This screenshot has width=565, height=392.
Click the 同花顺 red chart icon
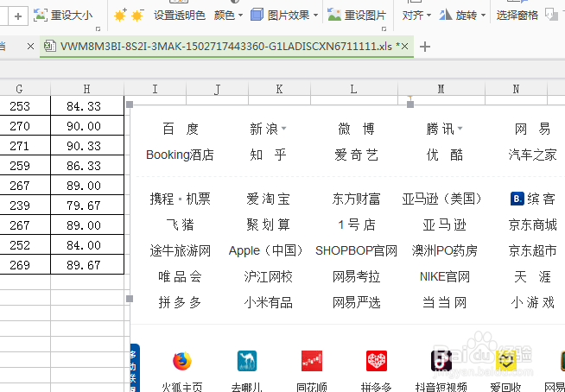click(x=312, y=361)
